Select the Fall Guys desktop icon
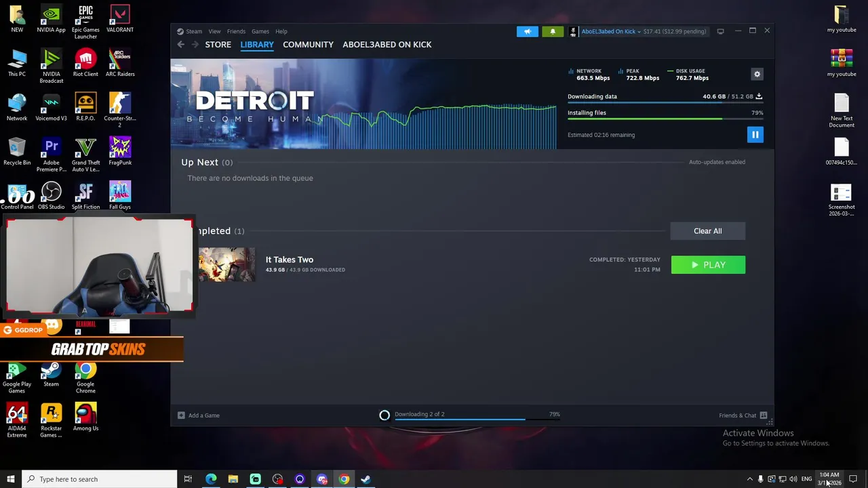 [120, 197]
